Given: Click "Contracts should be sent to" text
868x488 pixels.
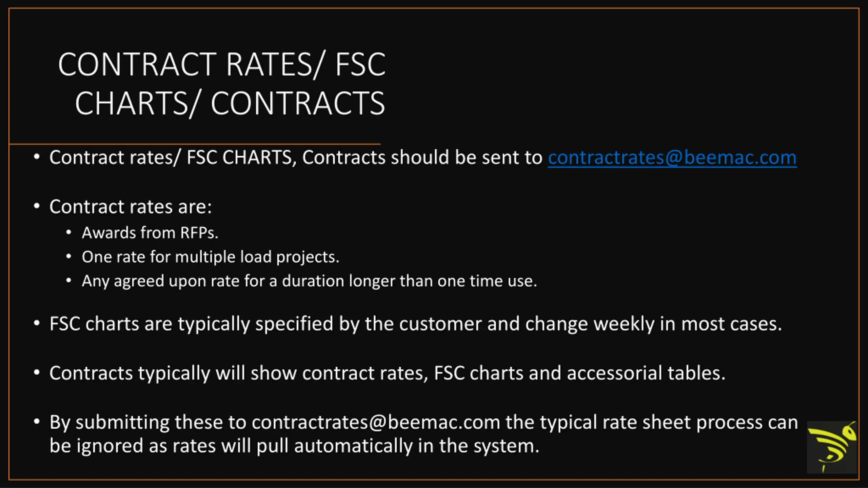Looking at the screenshot, I should (x=422, y=158).
